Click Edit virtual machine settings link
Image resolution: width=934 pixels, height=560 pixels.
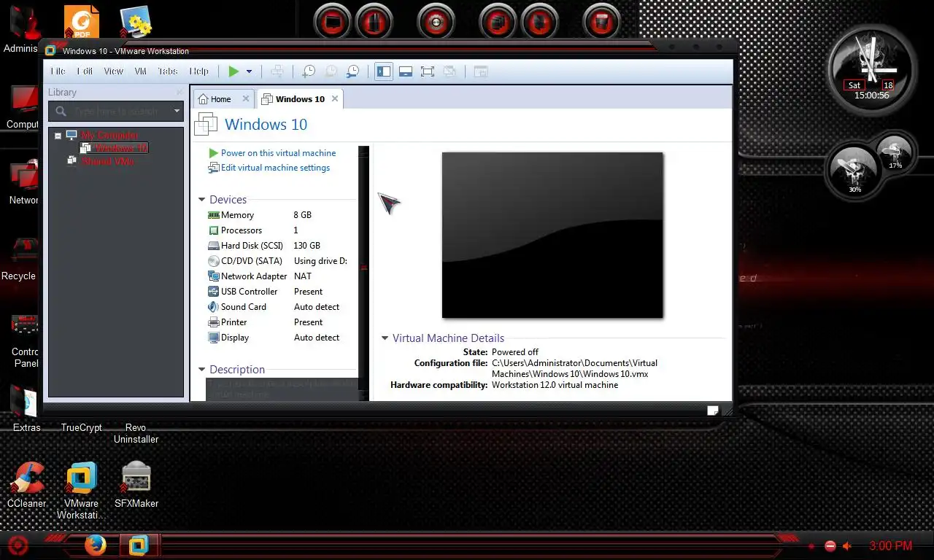[x=275, y=168]
